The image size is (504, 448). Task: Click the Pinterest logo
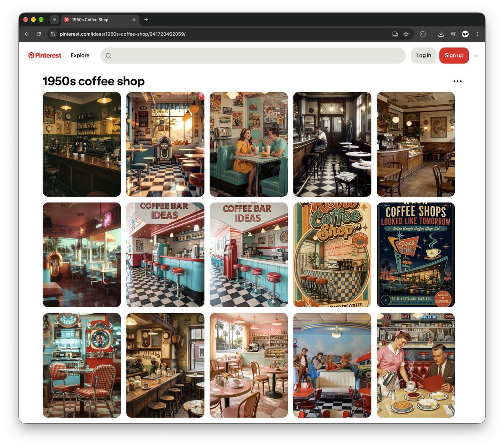point(45,55)
